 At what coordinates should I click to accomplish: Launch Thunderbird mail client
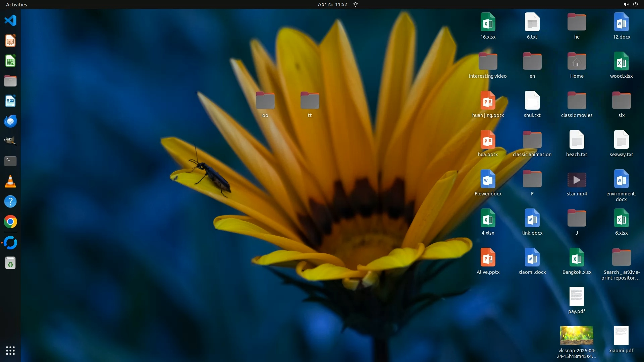point(10,121)
